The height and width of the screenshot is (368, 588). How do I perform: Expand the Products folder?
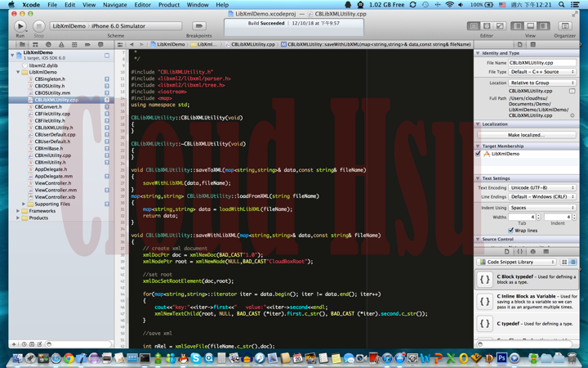[18, 218]
